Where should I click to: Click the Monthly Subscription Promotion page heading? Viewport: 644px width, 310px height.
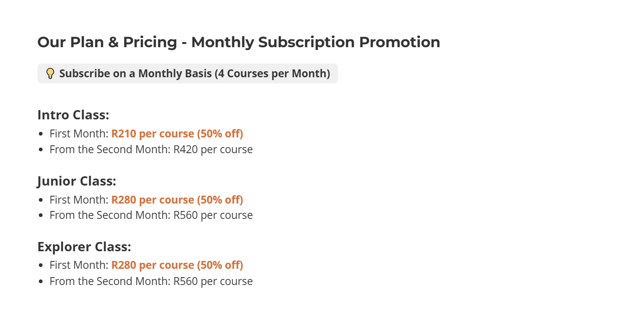(x=239, y=42)
